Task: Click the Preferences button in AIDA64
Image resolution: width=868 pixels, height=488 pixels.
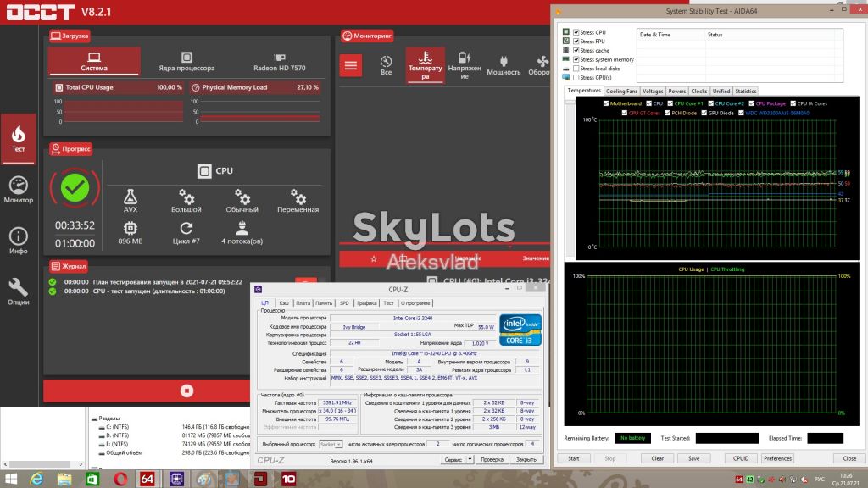Action: (778, 458)
